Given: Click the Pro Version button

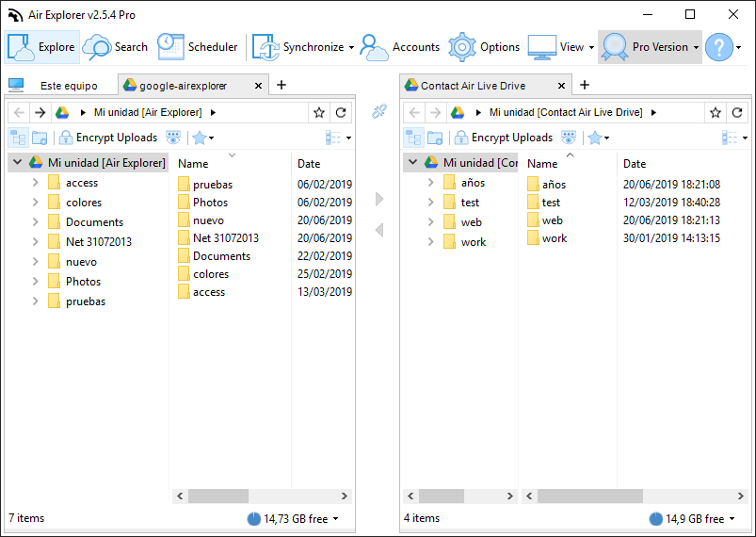Looking at the screenshot, I should tap(650, 47).
